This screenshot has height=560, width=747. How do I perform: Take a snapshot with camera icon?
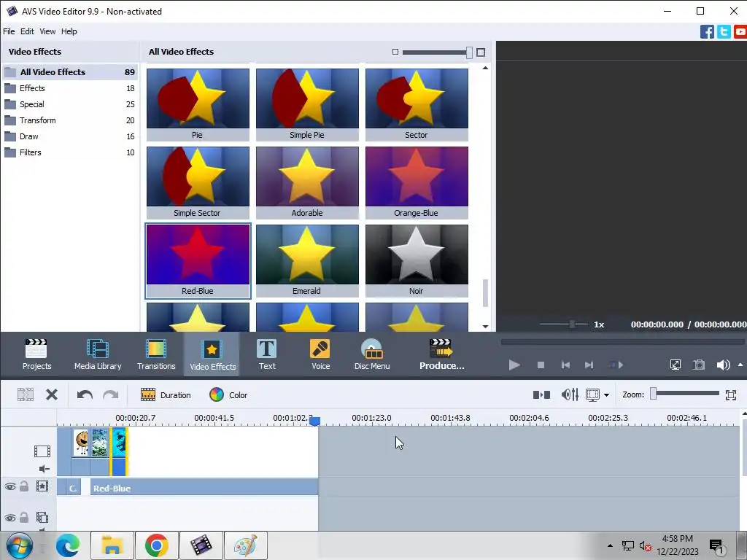pyautogui.click(x=699, y=365)
